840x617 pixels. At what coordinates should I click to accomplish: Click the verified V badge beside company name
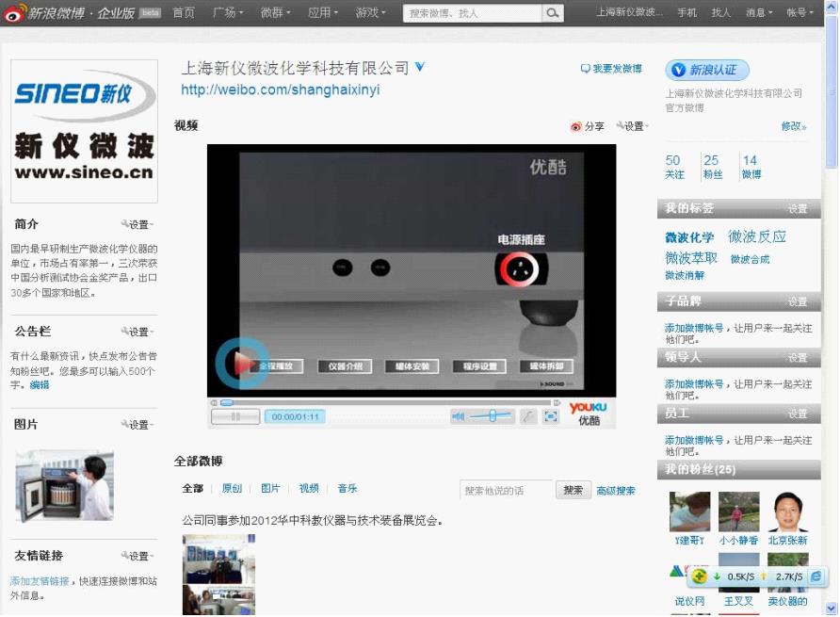point(420,67)
